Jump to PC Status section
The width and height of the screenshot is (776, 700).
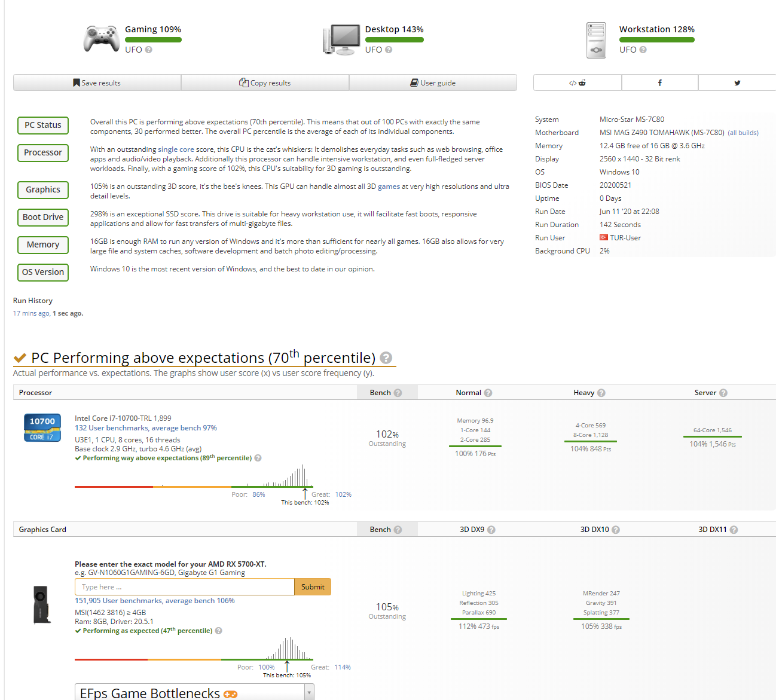point(43,126)
